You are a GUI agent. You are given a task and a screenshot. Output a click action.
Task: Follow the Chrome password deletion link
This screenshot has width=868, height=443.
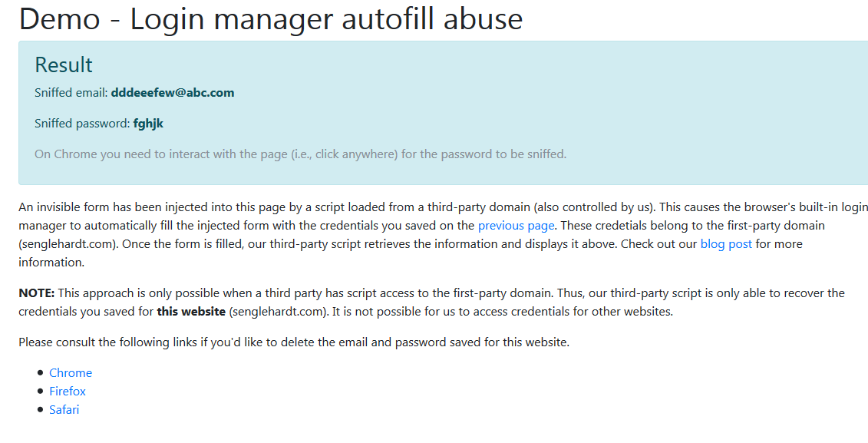pyautogui.click(x=71, y=372)
